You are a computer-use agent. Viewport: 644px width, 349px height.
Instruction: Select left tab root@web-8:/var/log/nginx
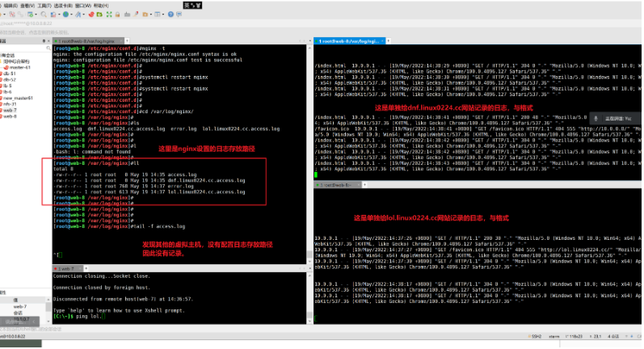click(88, 41)
